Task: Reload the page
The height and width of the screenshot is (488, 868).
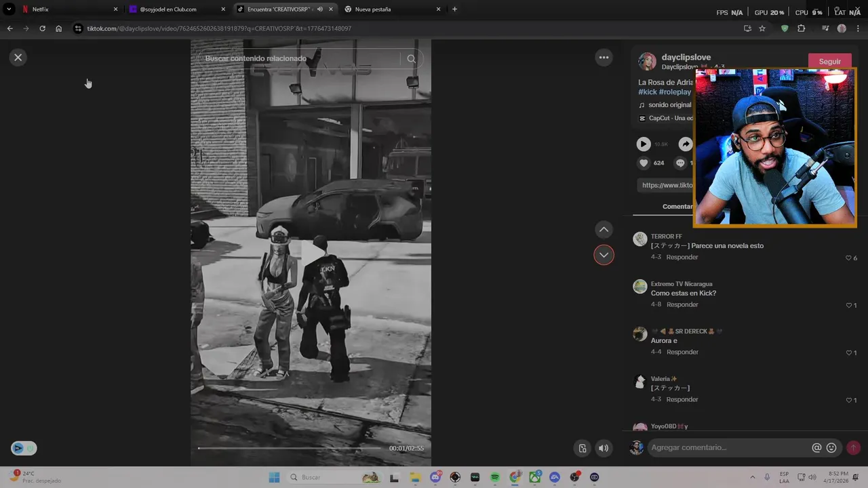Action: 42,28
